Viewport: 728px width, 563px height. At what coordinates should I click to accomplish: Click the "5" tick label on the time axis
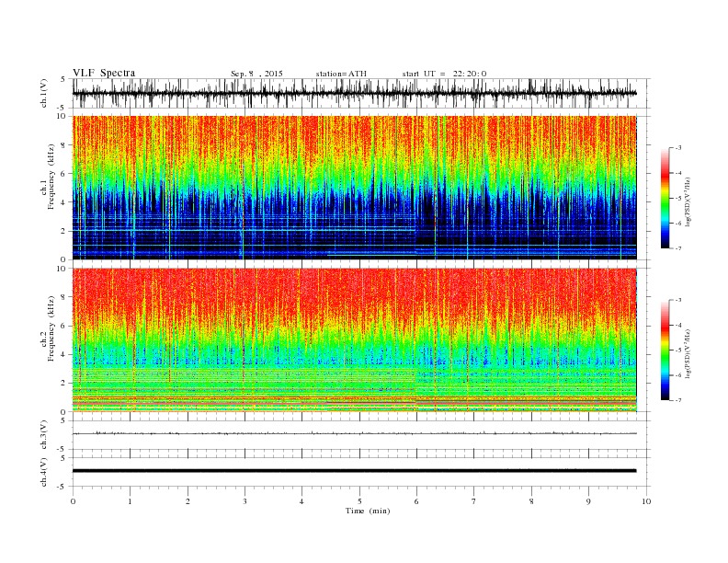(359, 501)
